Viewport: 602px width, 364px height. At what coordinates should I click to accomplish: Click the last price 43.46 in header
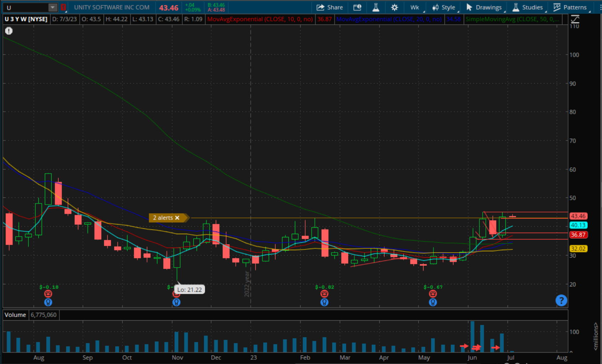click(x=168, y=7)
